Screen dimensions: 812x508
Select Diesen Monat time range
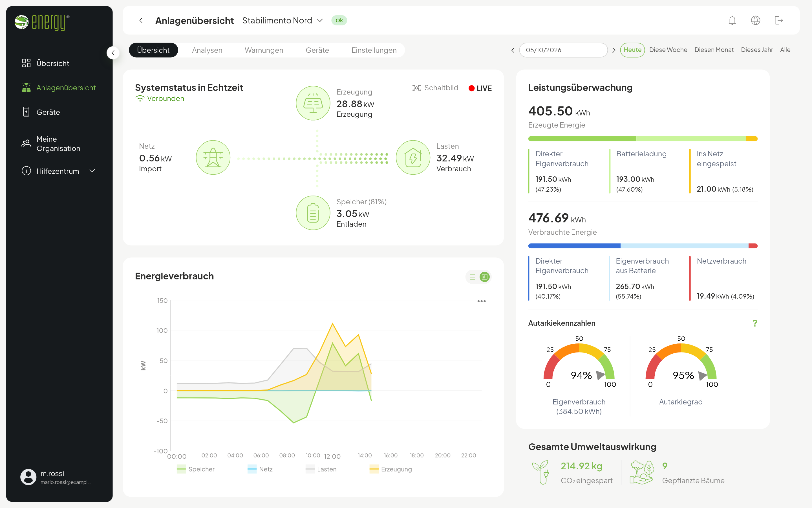point(714,50)
